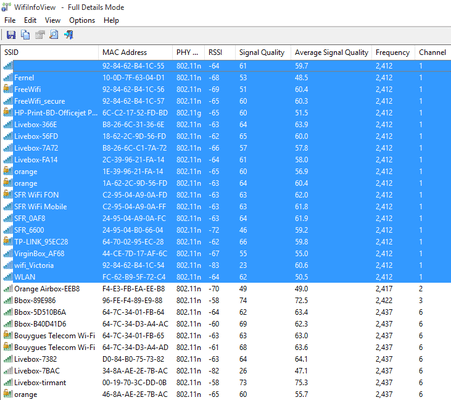Click average signal quality 72.5
This screenshot has height=400, width=451.
pyautogui.click(x=301, y=300)
